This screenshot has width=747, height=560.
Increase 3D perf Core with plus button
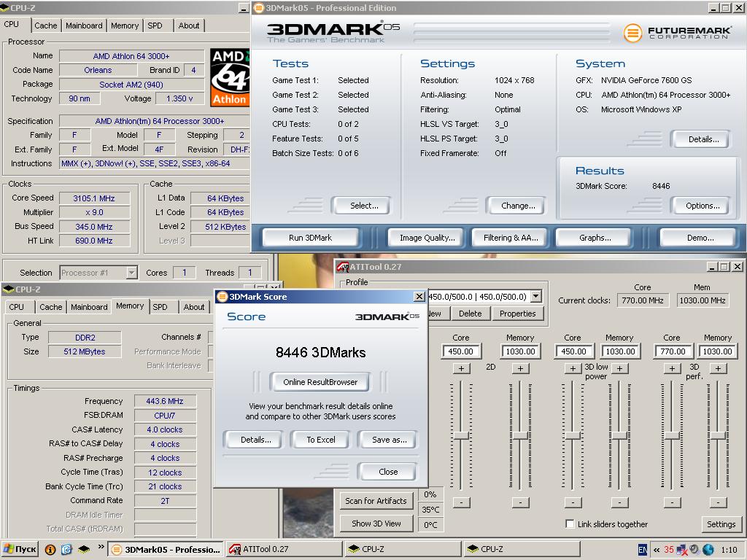(x=672, y=368)
